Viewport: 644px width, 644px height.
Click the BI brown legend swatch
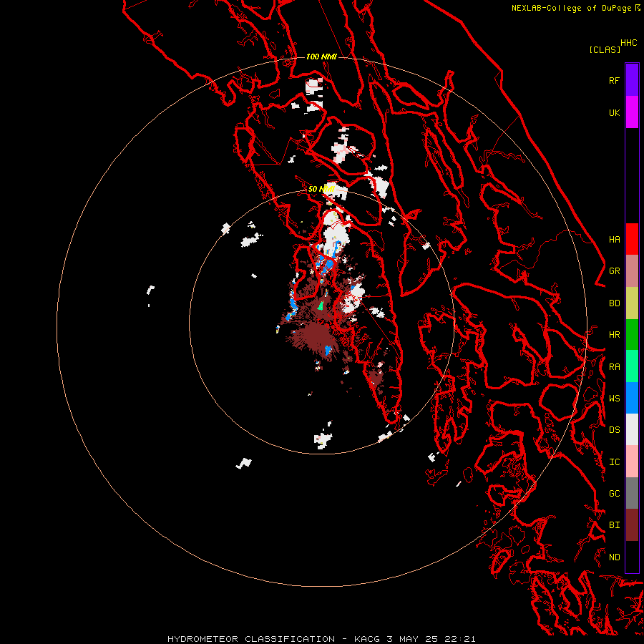(x=632, y=525)
